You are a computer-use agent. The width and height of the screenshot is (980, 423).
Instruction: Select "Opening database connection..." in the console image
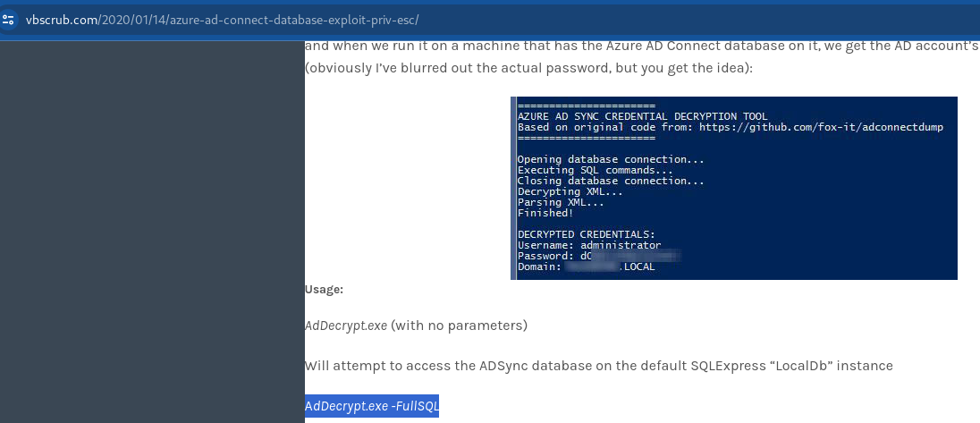[x=611, y=159]
